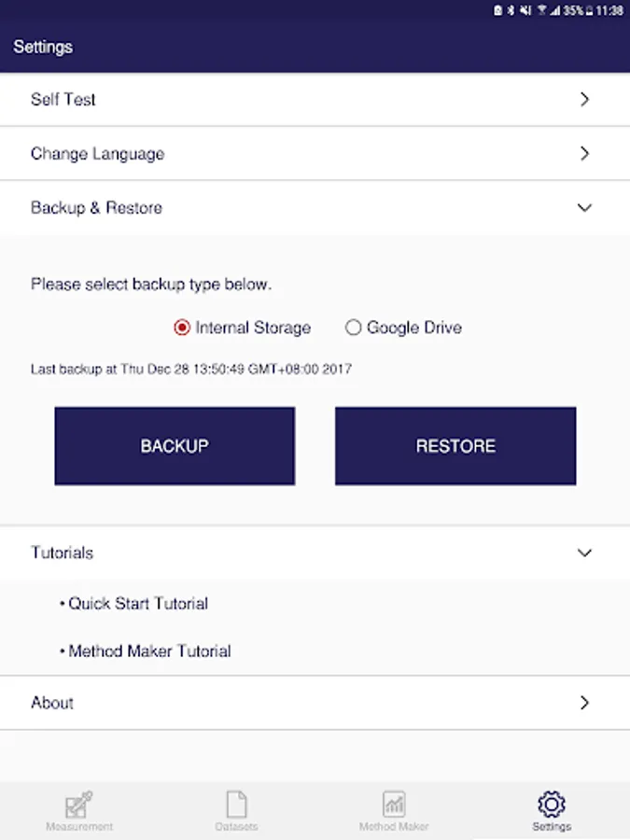Tap the Bluetooth status icon
630x840 pixels.
tap(511, 10)
